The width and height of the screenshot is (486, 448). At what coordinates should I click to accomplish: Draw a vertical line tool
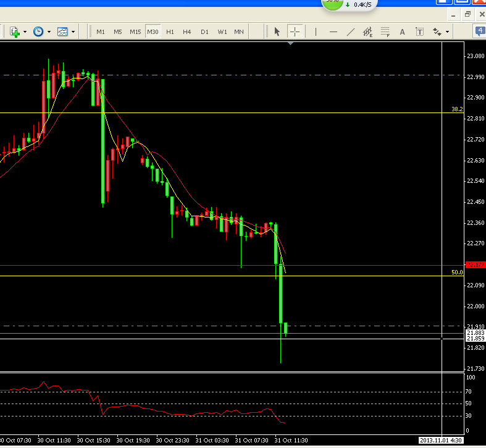[x=316, y=32]
